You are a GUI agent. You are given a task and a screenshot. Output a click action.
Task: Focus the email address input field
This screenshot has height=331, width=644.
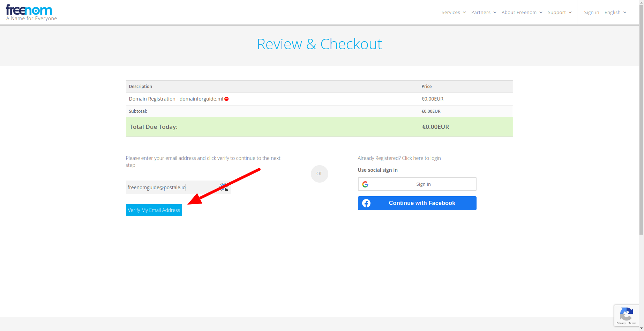click(x=178, y=187)
